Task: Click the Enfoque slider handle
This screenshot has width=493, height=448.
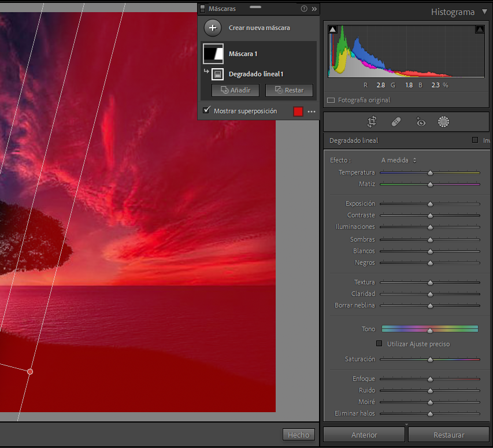Action: point(430,379)
